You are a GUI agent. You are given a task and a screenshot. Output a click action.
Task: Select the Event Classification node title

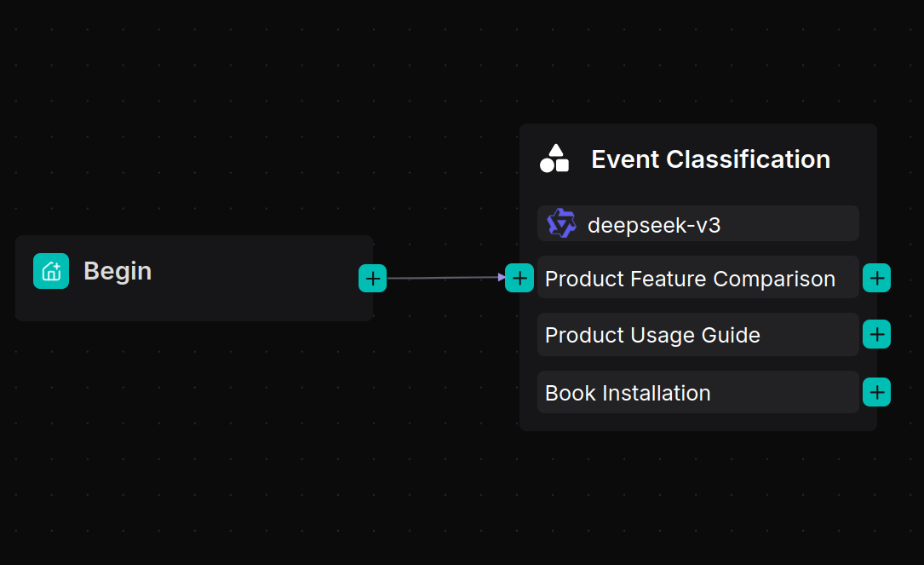711,159
